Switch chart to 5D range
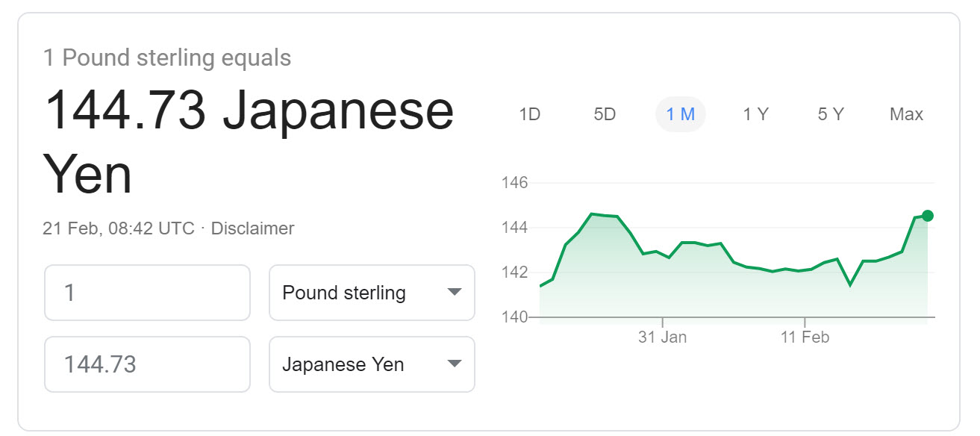 tap(605, 114)
